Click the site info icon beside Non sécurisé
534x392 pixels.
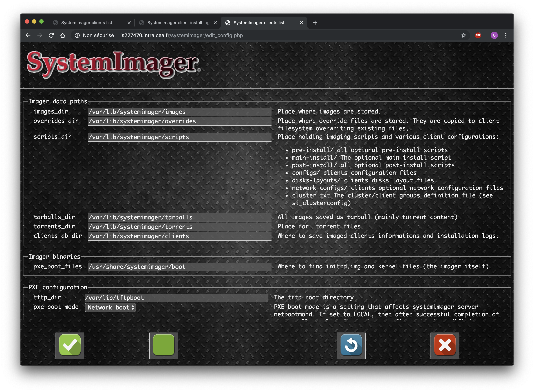77,35
